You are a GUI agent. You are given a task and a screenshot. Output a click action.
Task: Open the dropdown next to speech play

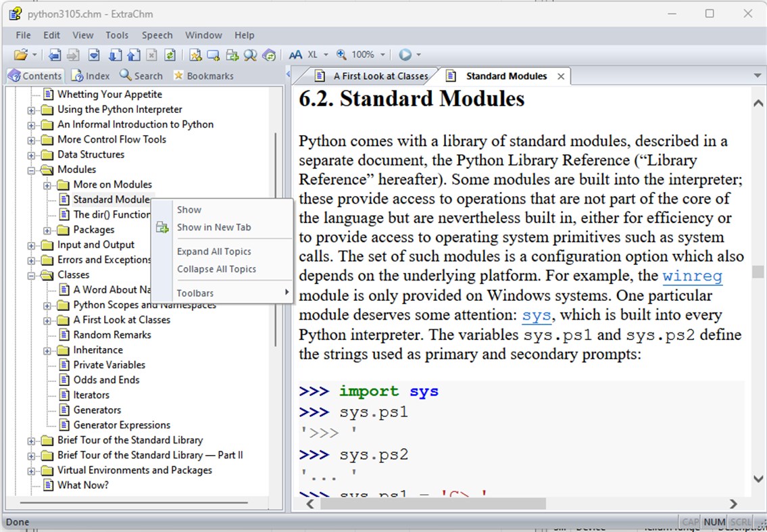pos(419,55)
